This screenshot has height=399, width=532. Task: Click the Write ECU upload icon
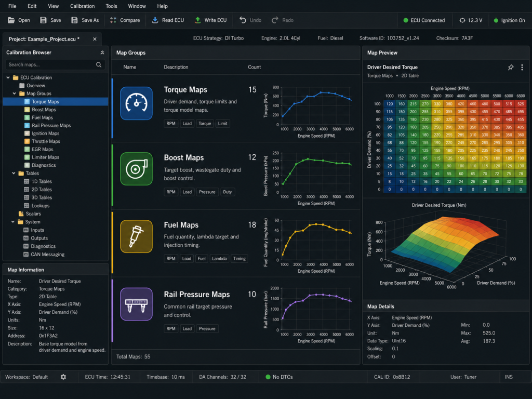[197, 20]
